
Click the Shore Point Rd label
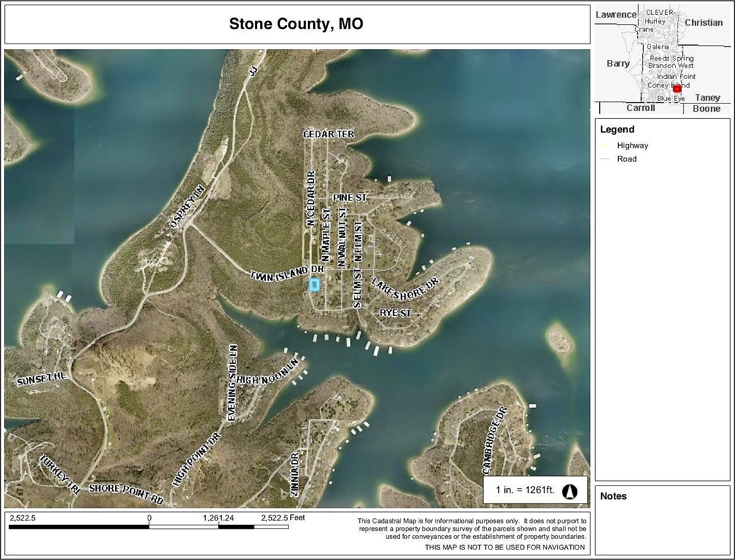point(126,493)
